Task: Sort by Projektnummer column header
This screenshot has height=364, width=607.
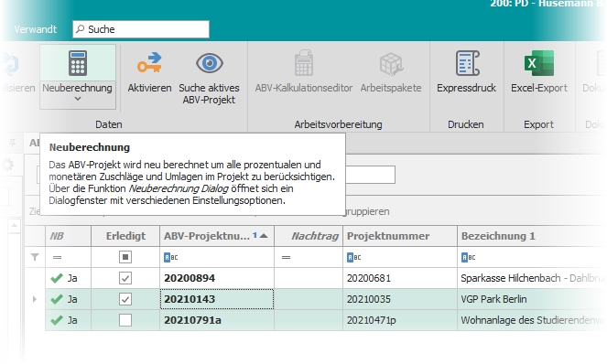Action: (400, 236)
